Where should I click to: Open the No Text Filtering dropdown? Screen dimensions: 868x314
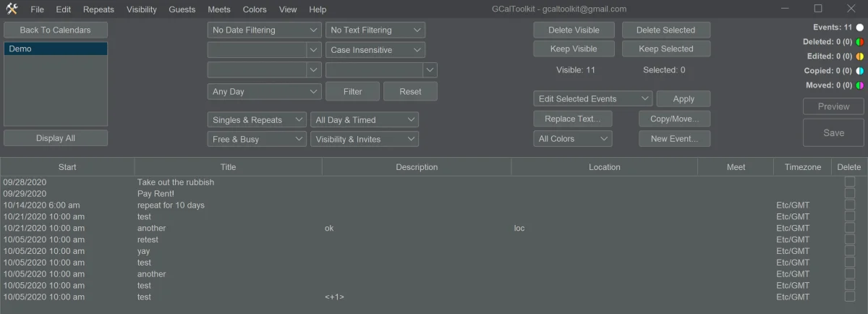(x=375, y=30)
